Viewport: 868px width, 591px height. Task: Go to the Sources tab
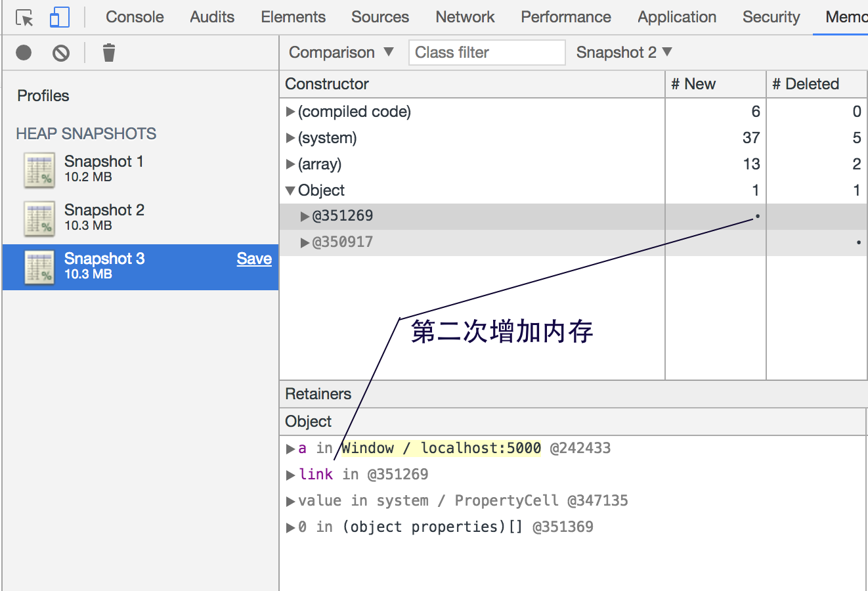(x=380, y=17)
